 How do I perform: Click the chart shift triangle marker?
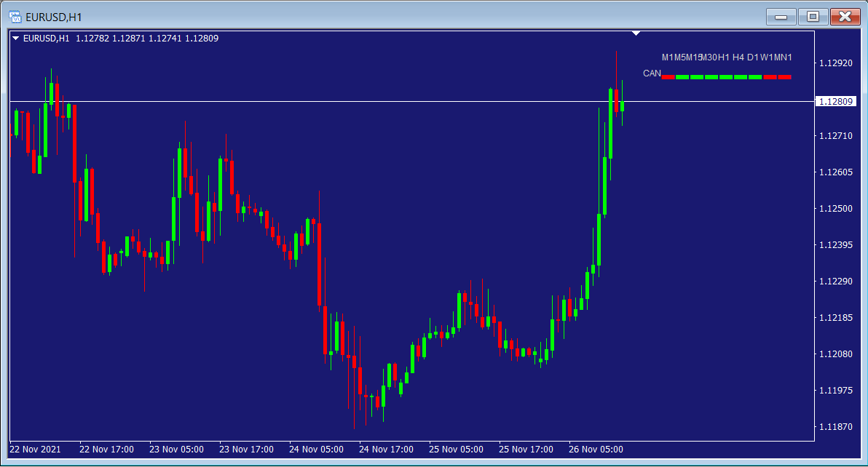(636, 33)
